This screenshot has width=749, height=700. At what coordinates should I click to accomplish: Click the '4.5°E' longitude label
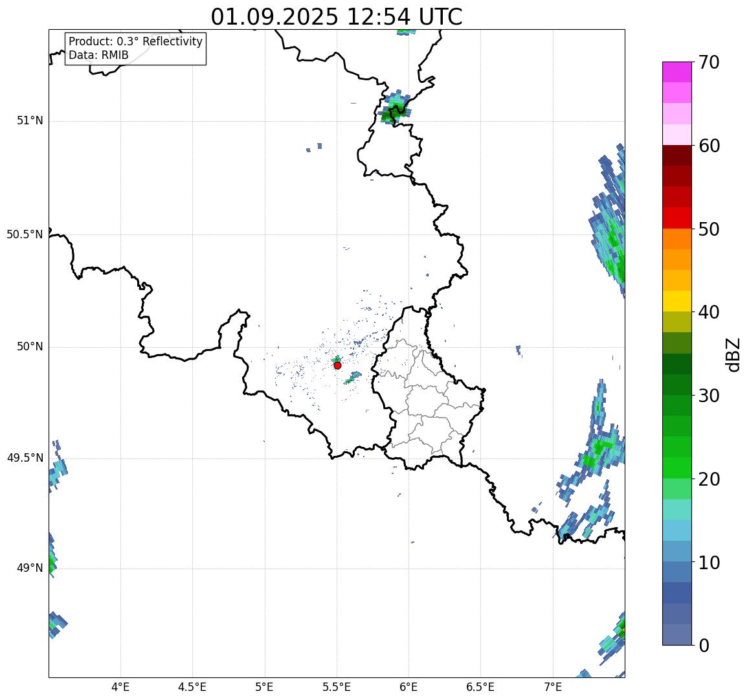192,687
